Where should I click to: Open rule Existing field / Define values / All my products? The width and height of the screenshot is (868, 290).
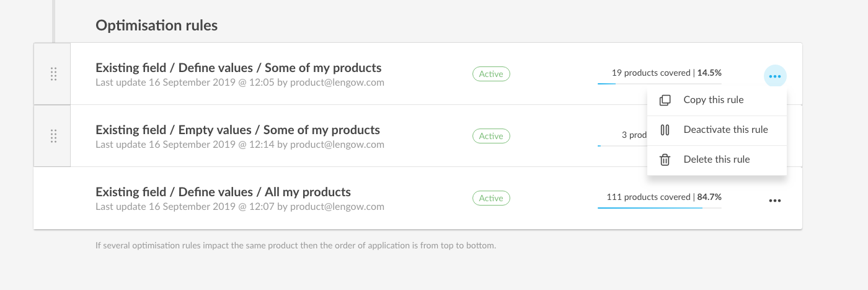coord(223,192)
